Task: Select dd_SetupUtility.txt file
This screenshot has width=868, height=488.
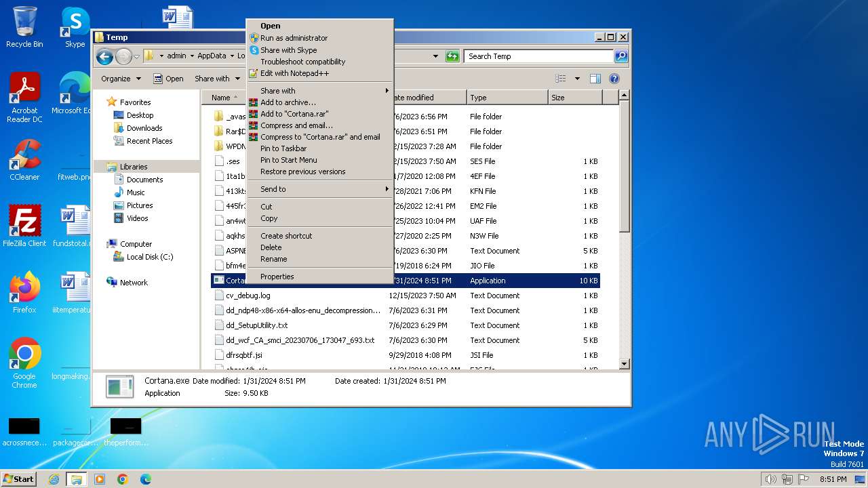Action: (x=256, y=325)
